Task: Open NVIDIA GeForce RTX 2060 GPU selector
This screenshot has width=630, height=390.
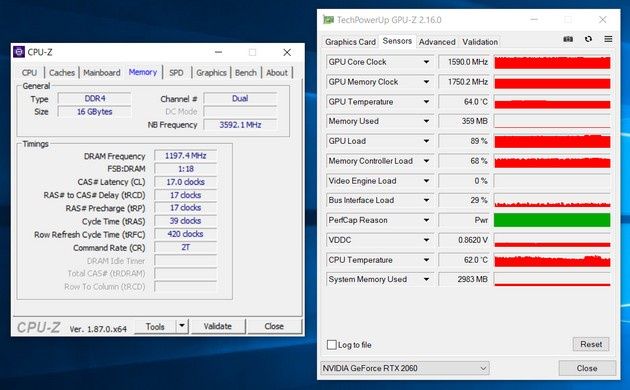Action: (x=405, y=368)
